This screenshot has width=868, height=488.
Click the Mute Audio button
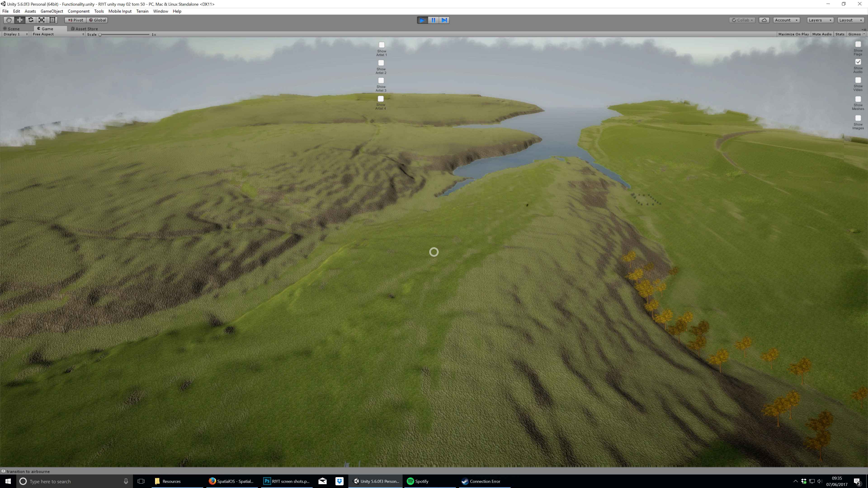821,34
